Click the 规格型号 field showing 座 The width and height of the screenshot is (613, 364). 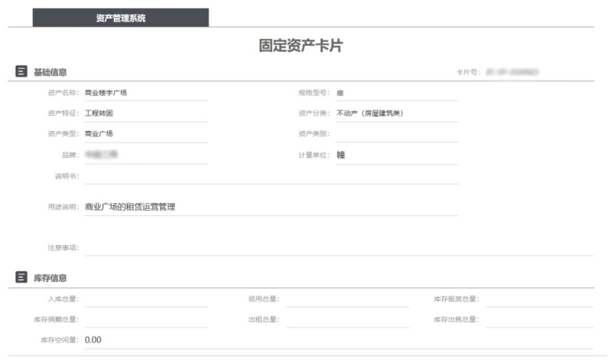397,93
